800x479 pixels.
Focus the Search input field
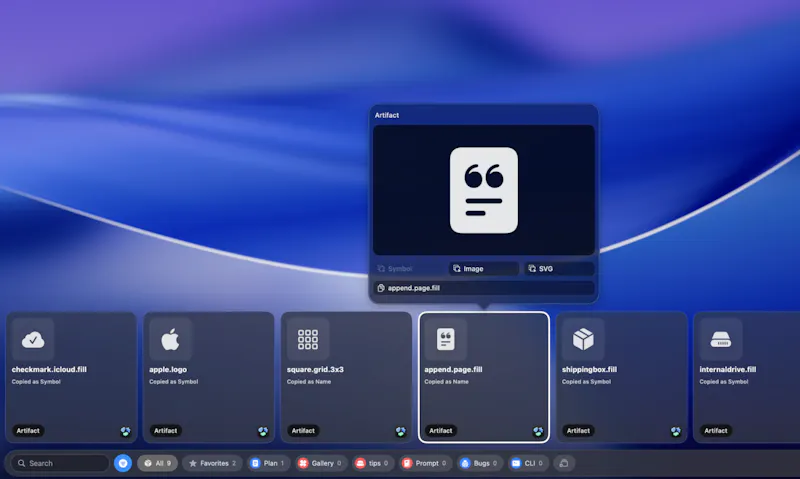(60, 463)
